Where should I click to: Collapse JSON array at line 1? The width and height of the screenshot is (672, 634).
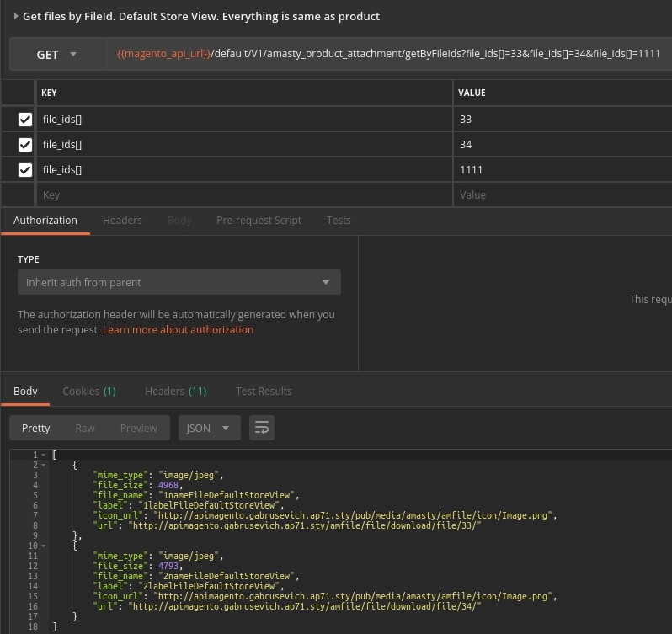(x=44, y=456)
